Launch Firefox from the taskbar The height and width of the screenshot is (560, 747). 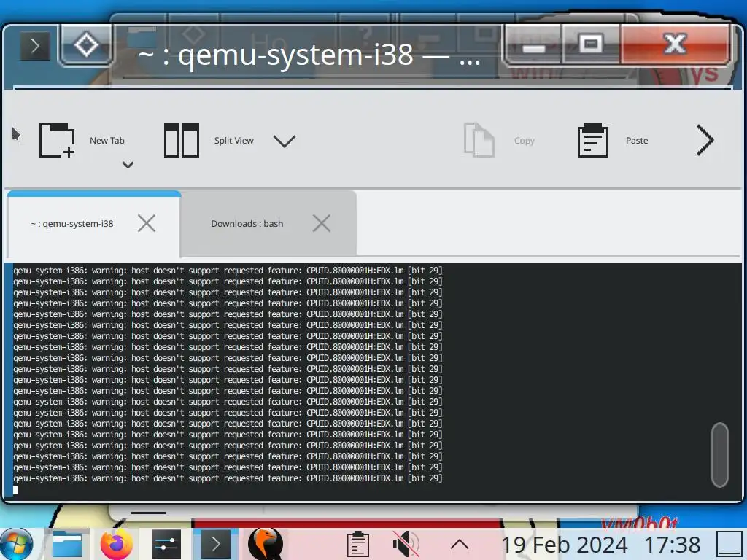(117, 544)
